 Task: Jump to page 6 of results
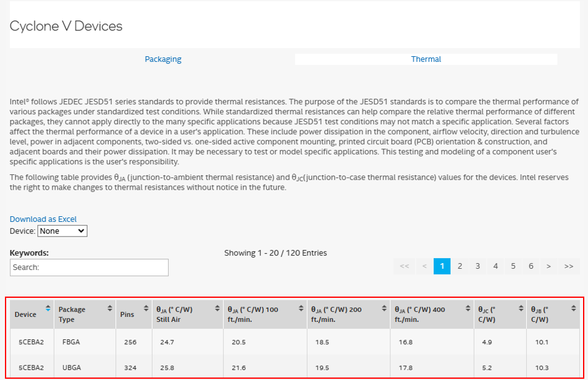point(531,266)
